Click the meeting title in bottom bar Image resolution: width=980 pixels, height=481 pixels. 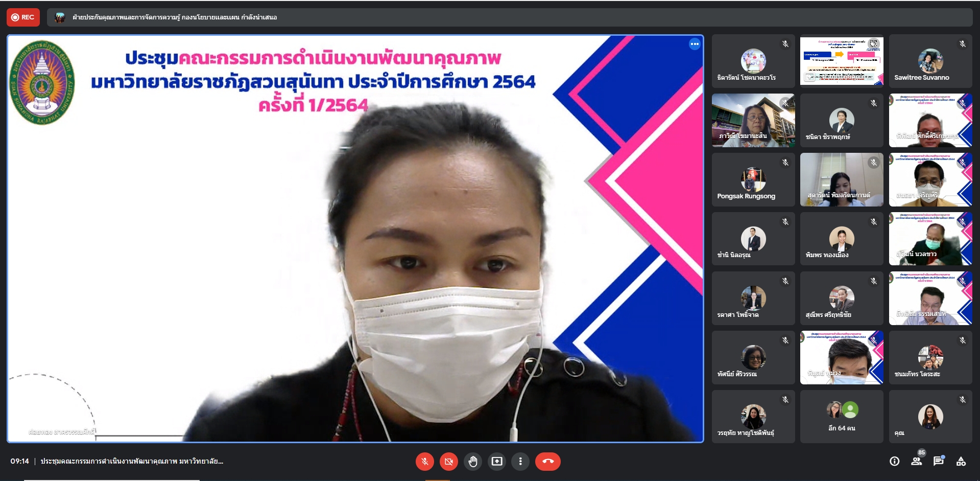132,462
